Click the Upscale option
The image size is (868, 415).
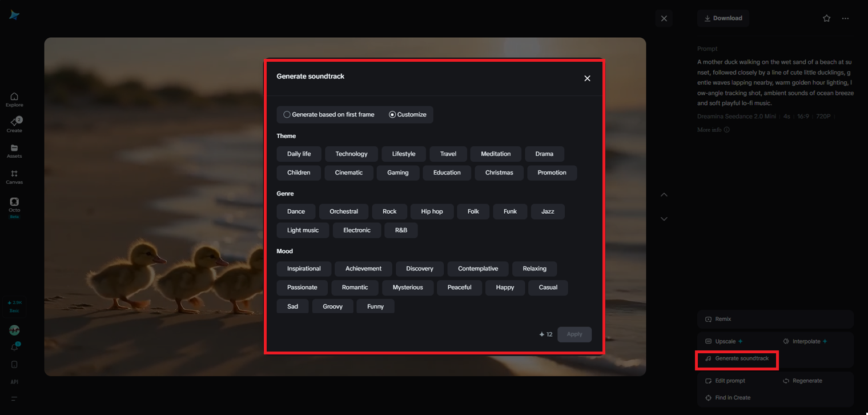724,341
